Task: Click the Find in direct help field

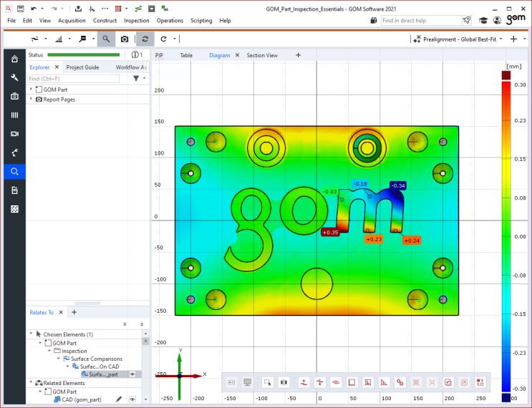Action: pos(422,20)
